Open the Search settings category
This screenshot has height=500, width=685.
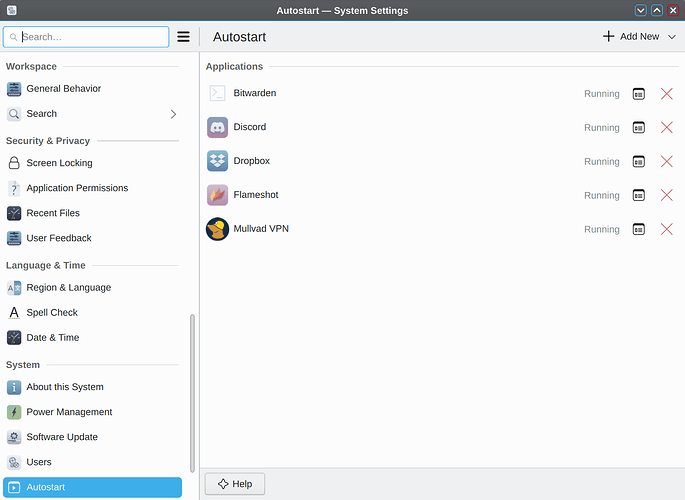(x=92, y=114)
